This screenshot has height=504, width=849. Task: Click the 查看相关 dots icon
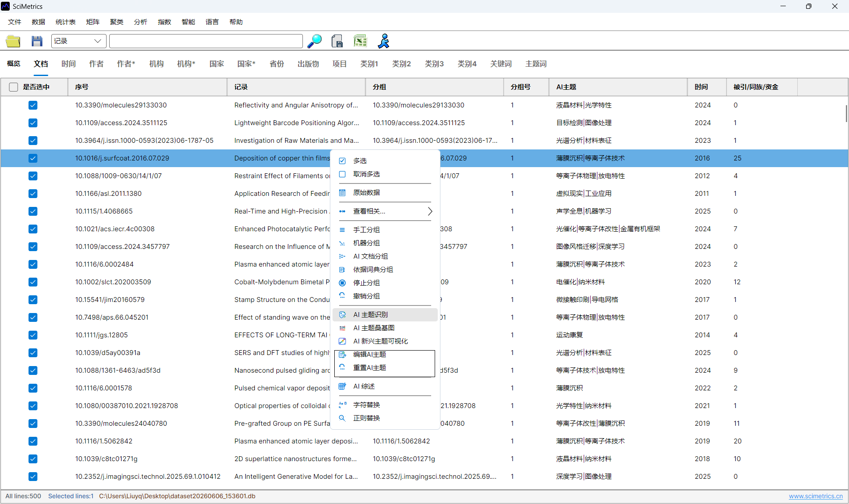(342, 211)
